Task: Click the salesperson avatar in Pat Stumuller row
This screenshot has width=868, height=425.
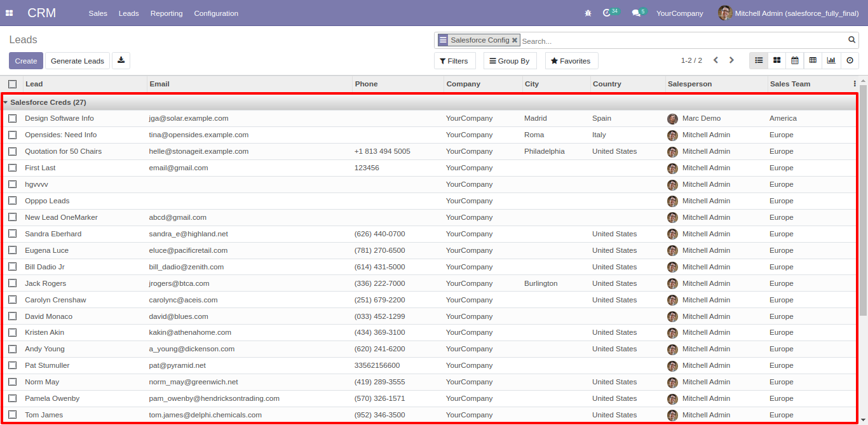Action: click(672, 366)
